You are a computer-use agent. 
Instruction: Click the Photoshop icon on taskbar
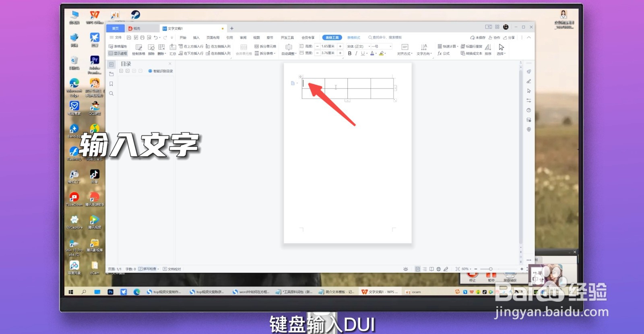pyautogui.click(x=110, y=292)
